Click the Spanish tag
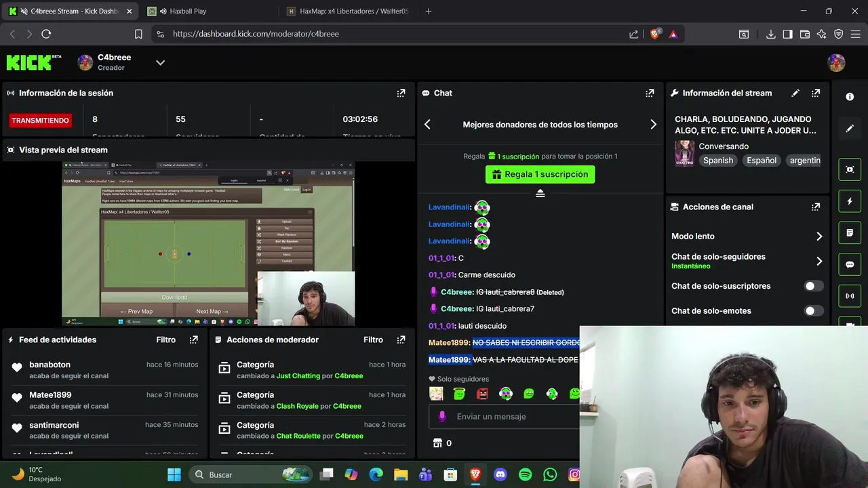Viewport: 868px width, 488px height. click(x=718, y=161)
